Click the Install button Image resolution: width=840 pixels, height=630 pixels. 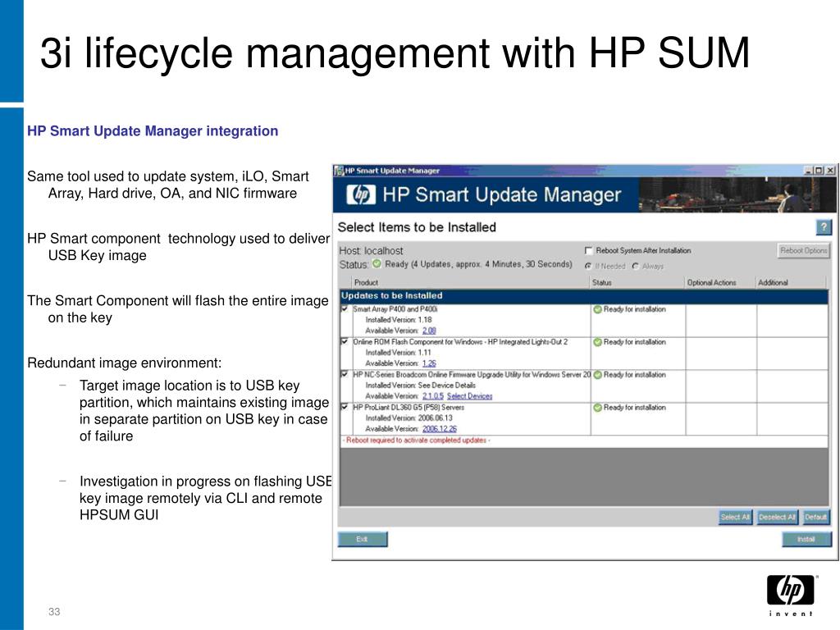(x=806, y=539)
